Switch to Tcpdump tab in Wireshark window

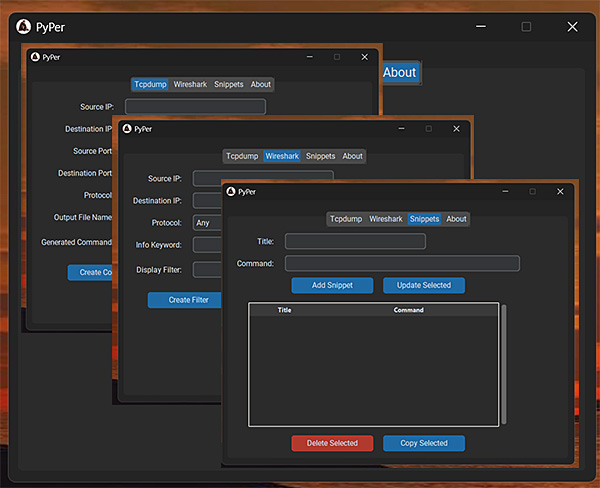(242, 156)
